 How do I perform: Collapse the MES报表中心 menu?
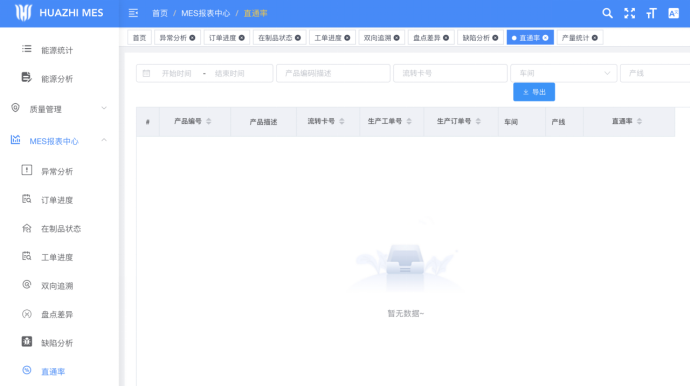59,141
